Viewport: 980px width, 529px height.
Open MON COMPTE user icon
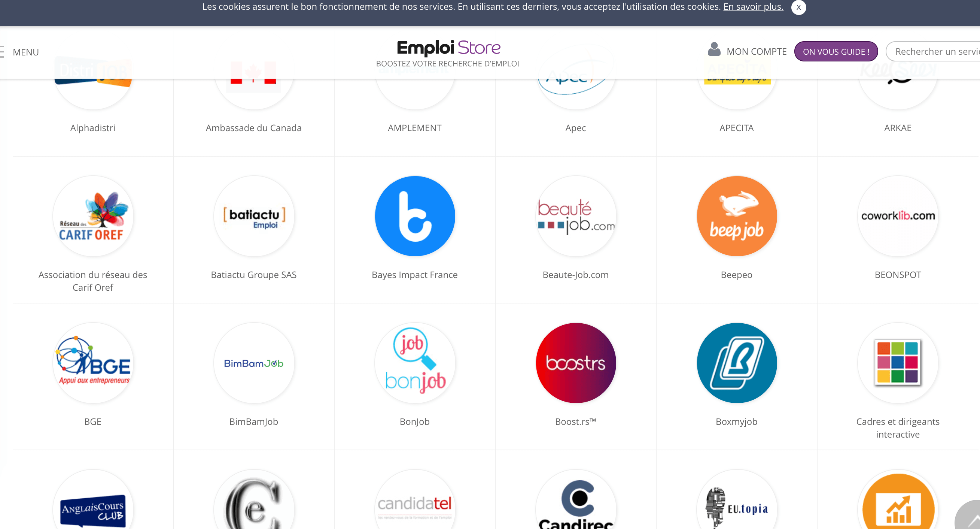(x=714, y=49)
